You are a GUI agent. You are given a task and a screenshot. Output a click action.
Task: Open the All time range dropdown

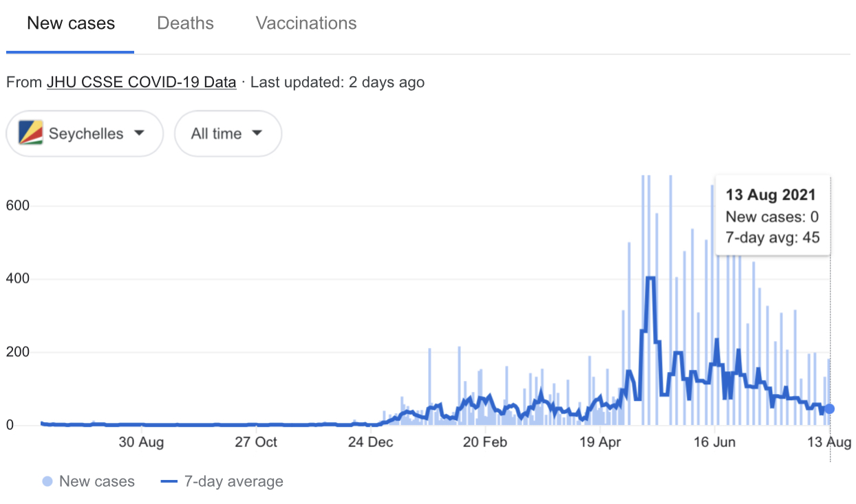pyautogui.click(x=228, y=133)
